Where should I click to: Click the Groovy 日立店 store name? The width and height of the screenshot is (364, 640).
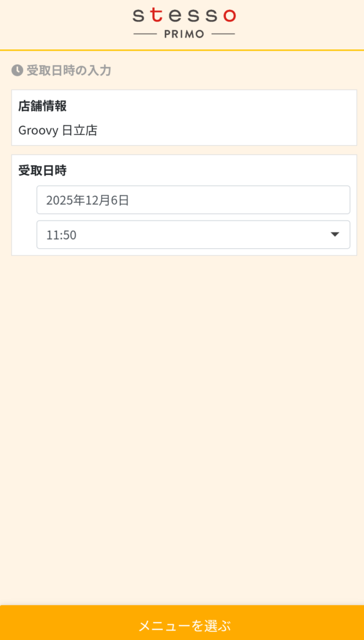pos(58,131)
